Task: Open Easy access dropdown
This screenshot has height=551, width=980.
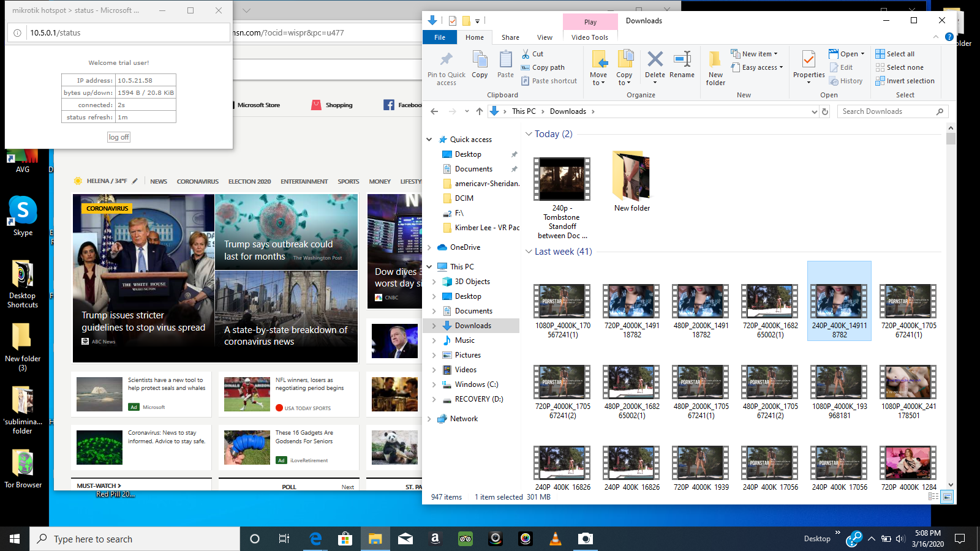Action: click(x=757, y=67)
